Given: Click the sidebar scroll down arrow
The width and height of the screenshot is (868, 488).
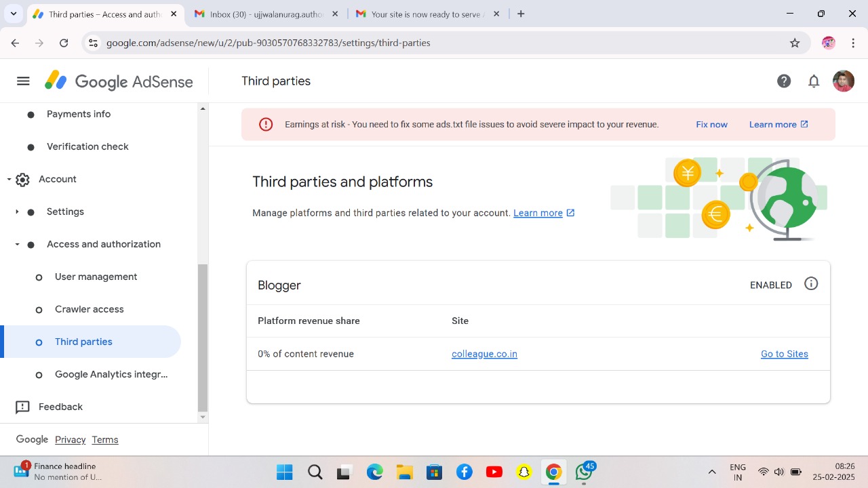Looking at the screenshot, I should click(203, 418).
